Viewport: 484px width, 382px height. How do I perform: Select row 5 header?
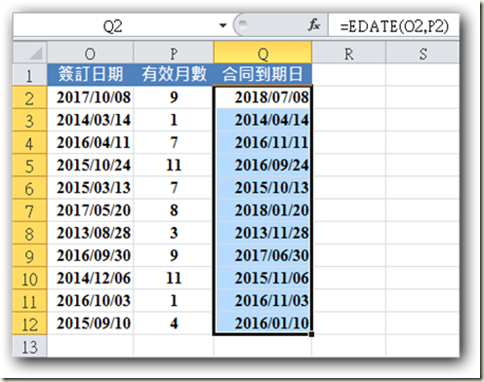(x=30, y=165)
